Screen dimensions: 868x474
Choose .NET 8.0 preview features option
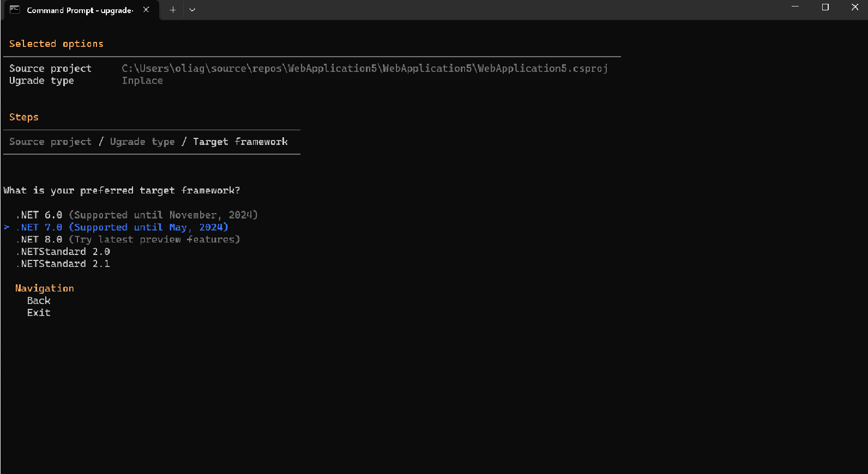[128, 239]
